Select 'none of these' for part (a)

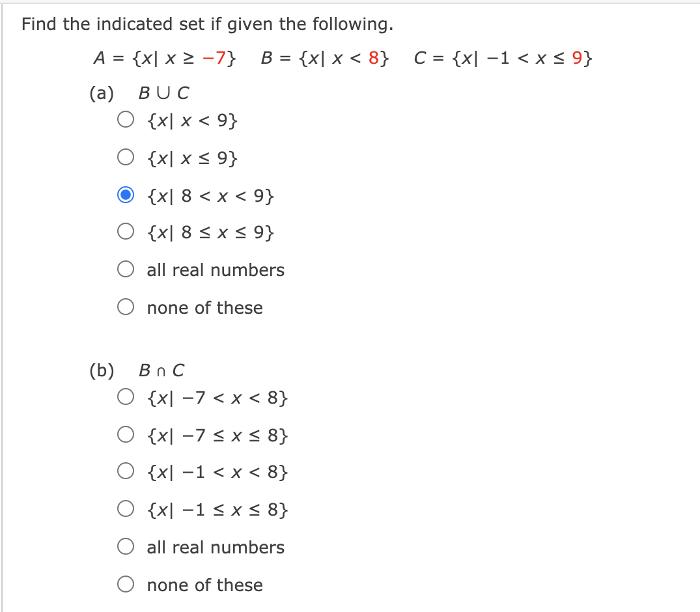pos(126,306)
